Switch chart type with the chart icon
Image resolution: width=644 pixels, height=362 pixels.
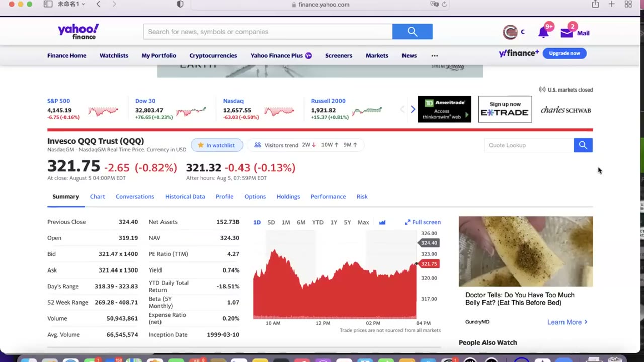click(382, 222)
